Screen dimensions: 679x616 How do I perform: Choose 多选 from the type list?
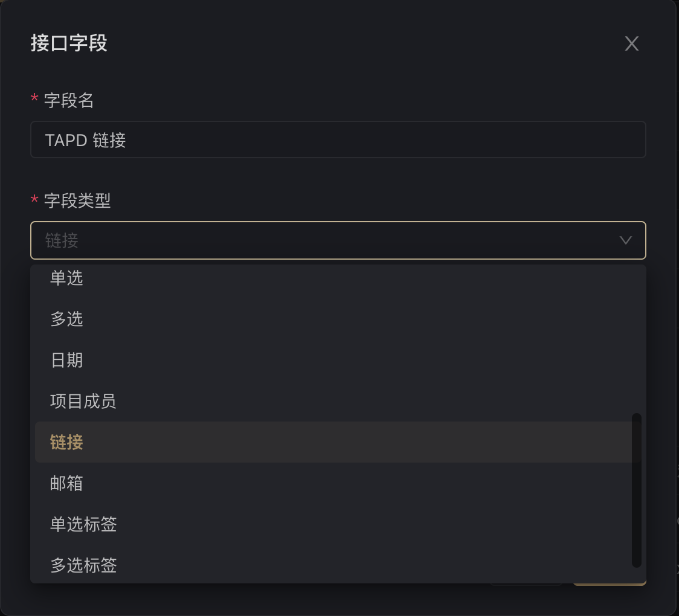coord(66,319)
